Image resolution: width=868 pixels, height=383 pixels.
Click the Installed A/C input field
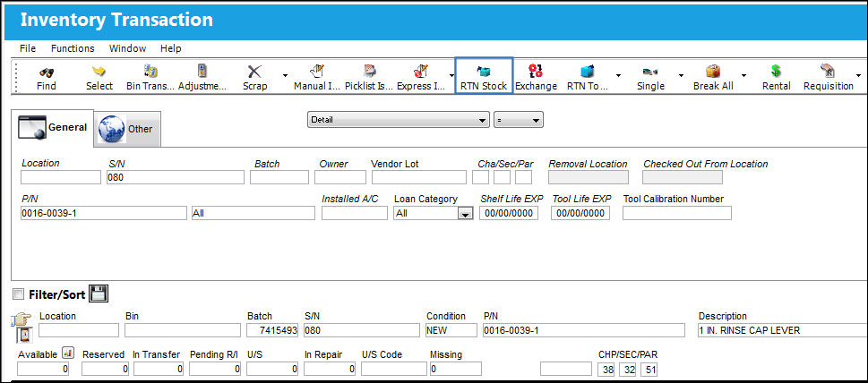click(x=355, y=213)
